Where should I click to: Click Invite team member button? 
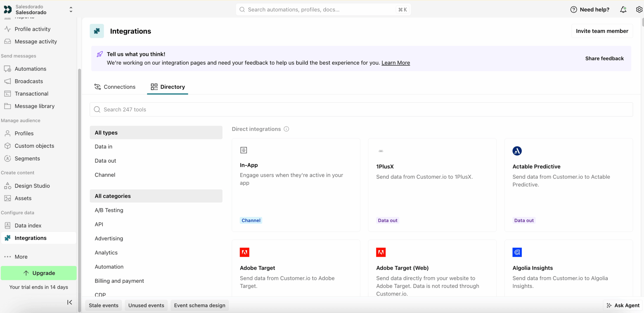pos(602,31)
